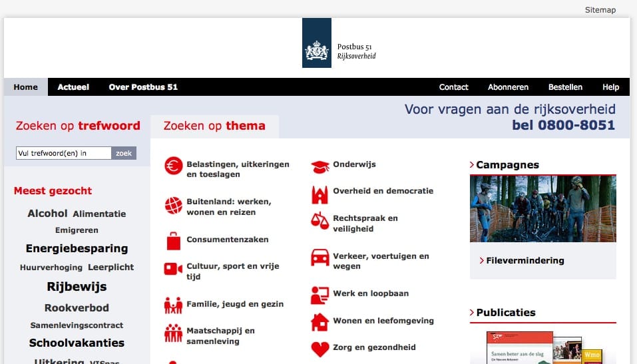637x364 pixels.
Task: Open Overheid en democratie link
Action: tap(383, 190)
